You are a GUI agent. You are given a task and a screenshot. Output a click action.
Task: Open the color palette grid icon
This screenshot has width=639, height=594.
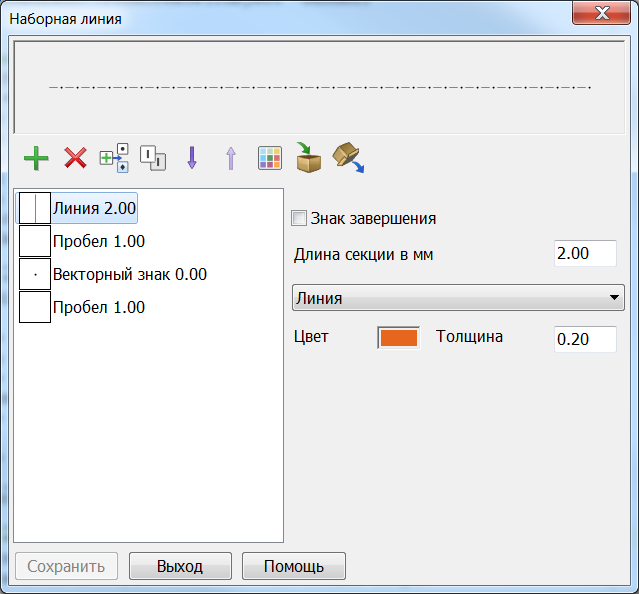270,158
